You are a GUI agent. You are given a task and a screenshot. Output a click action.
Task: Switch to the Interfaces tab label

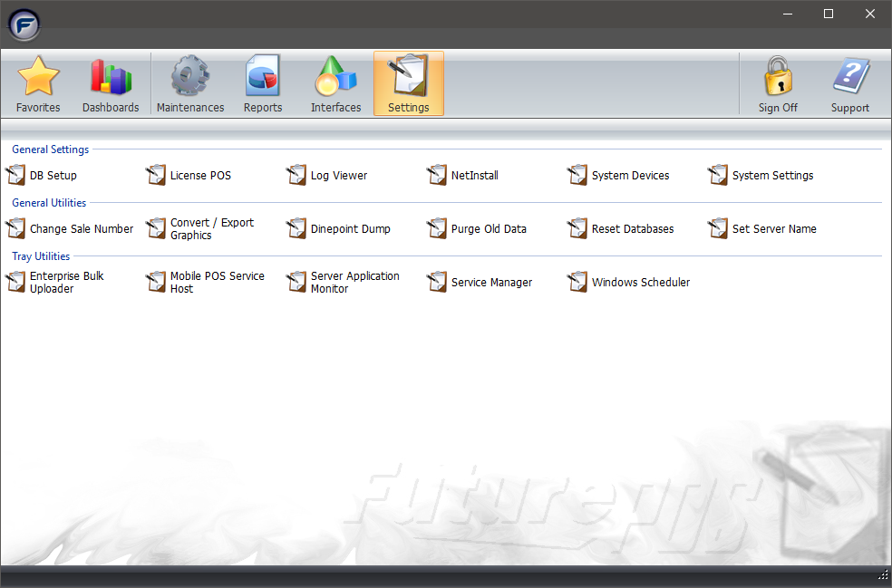click(x=335, y=108)
